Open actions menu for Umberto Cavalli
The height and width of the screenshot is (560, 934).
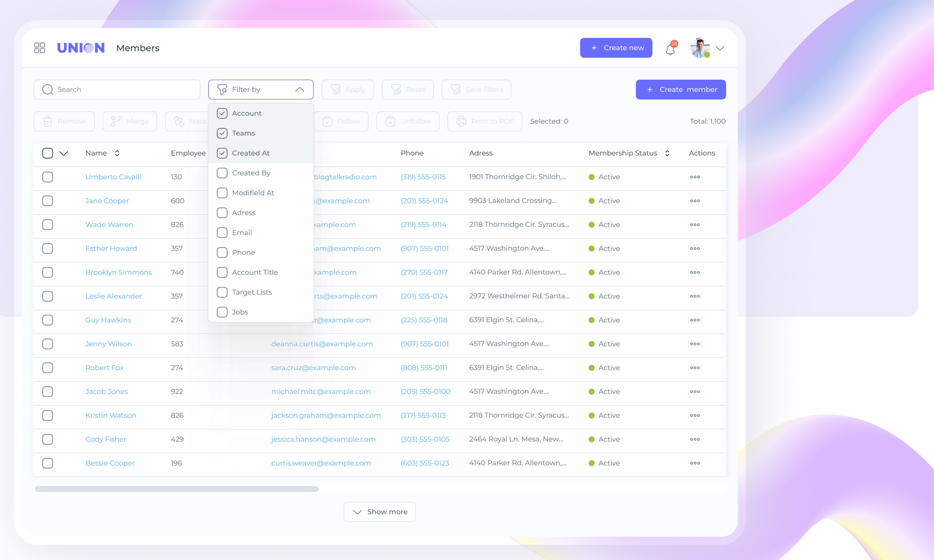(694, 177)
